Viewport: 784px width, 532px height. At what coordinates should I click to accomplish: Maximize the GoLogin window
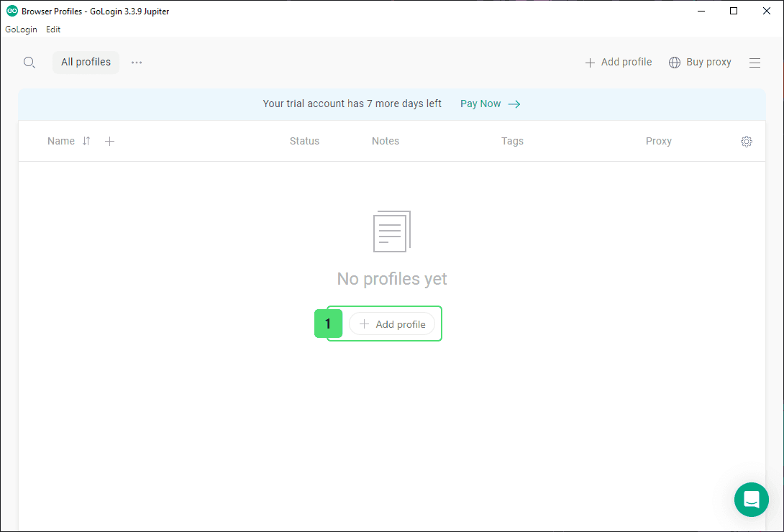click(x=734, y=11)
